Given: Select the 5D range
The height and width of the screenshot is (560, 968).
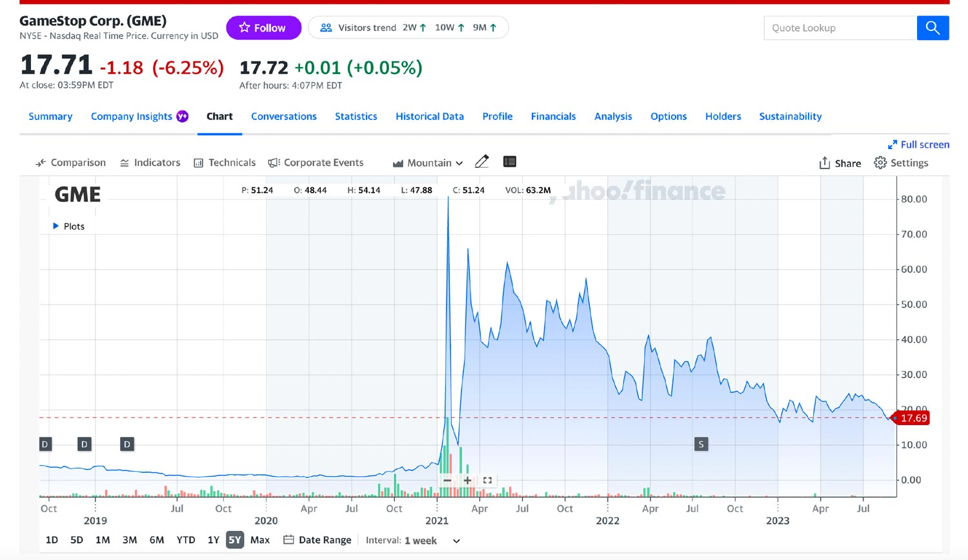Looking at the screenshot, I should [77, 540].
